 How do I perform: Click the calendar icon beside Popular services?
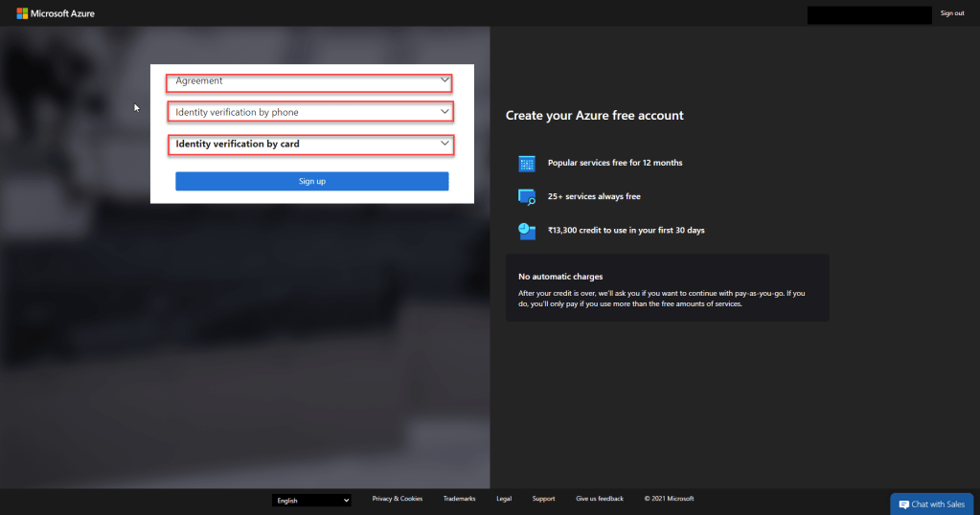pos(526,163)
